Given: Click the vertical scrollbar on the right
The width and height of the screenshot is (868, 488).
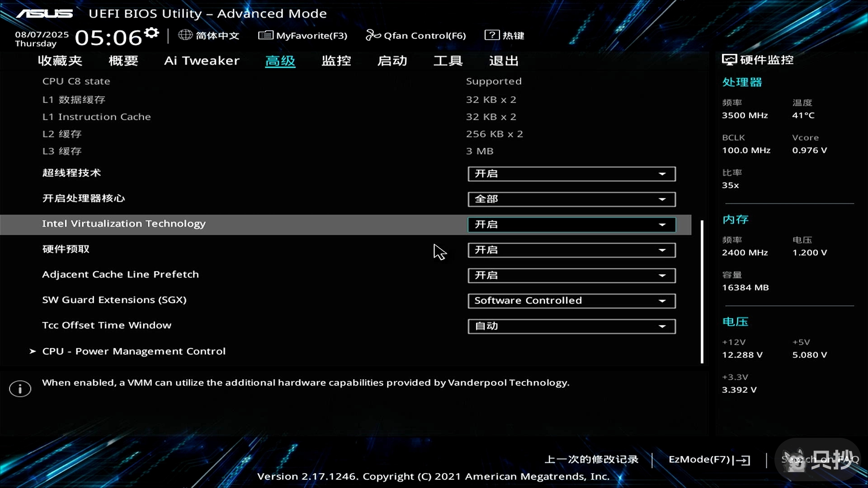Looking at the screenshot, I should coord(702,291).
